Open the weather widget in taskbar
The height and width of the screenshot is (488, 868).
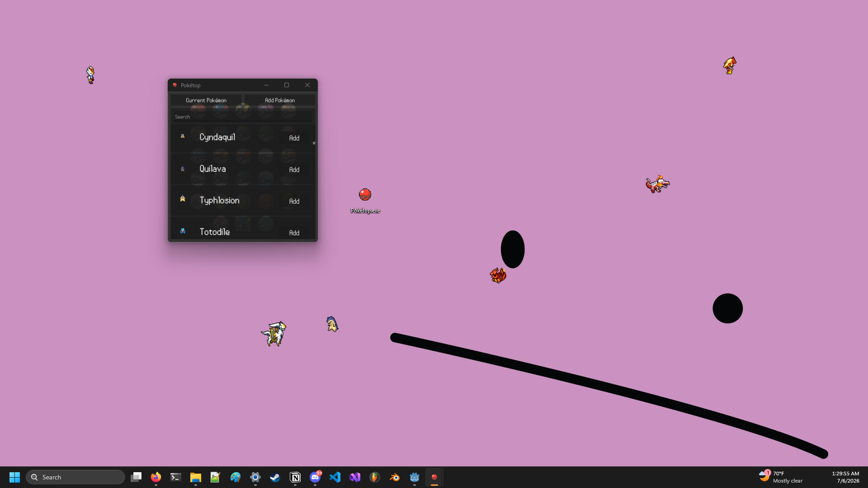point(781,477)
